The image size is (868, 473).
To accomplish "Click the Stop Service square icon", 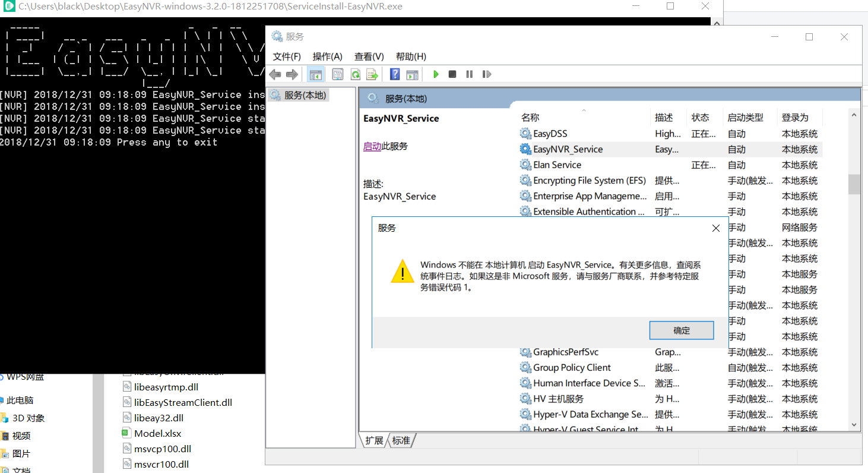I will coord(452,74).
